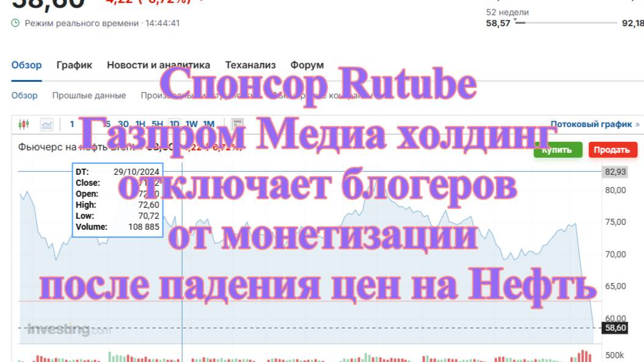The width and height of the screenshot is (644, 362).
Task: Select the 5H chart interval
Action: pyautogui.click(x=157, y=124)
